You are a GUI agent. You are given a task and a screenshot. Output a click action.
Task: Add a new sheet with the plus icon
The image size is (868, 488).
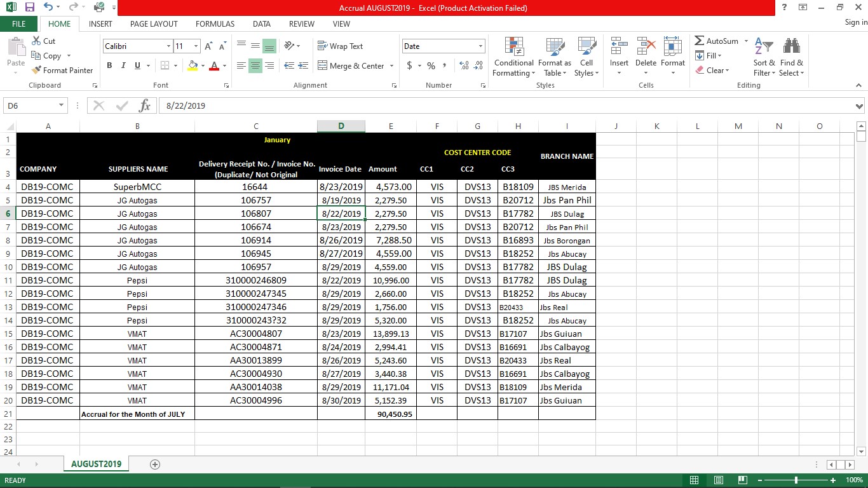[155, 464]
